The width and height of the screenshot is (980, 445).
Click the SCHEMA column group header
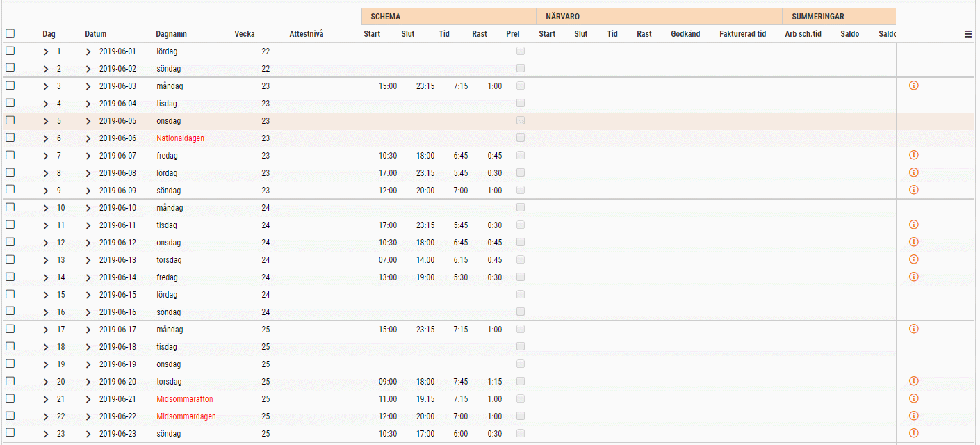tap(448, 16)
